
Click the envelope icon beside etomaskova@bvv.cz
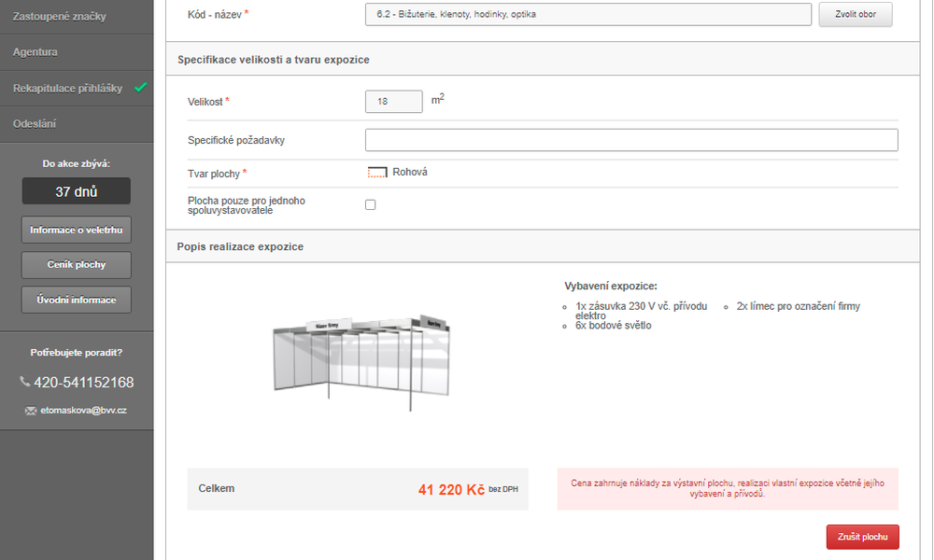pyautogui.click(x=31, y=411)
